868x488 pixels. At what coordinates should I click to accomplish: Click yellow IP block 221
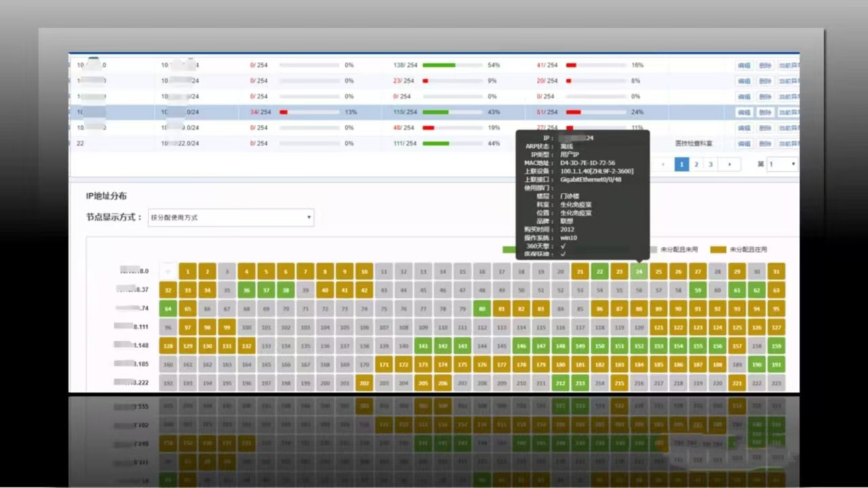pos(737,383)
